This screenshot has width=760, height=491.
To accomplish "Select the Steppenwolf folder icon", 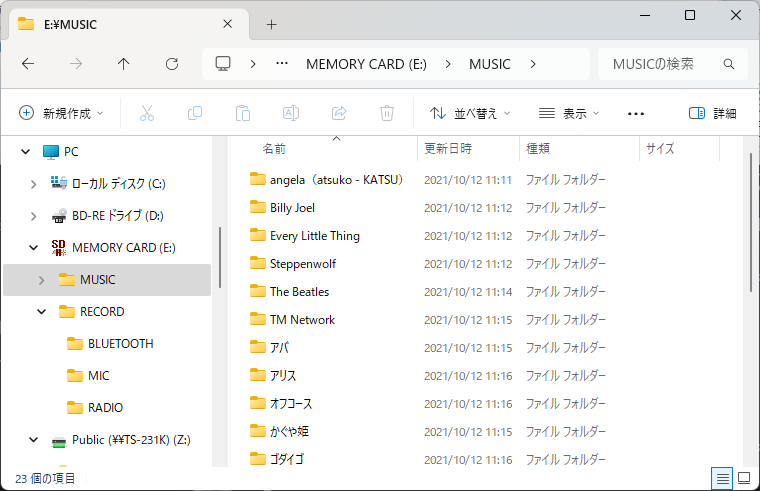I will coord(258,263).
